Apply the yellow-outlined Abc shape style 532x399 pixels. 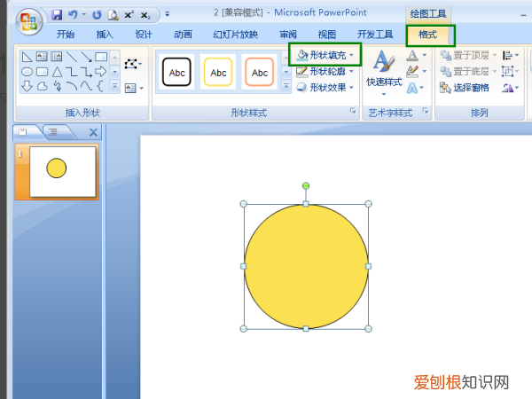click(217, 73)
